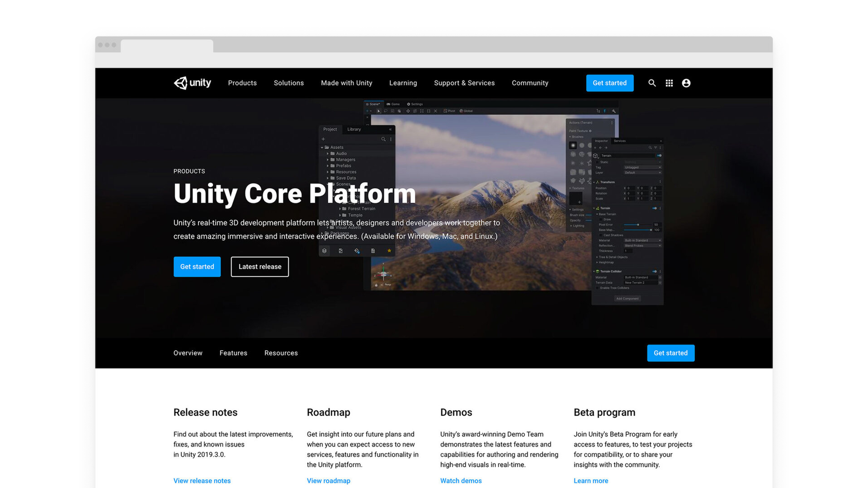Open the Products menu
This screenshot has width=868, height=488.
[242, 83]
